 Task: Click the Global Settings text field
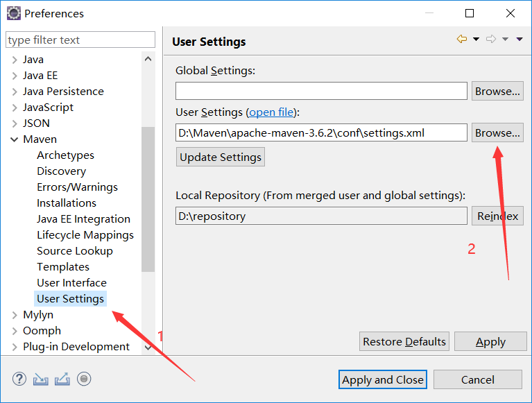pyautogui.click(x=321, y=91)
